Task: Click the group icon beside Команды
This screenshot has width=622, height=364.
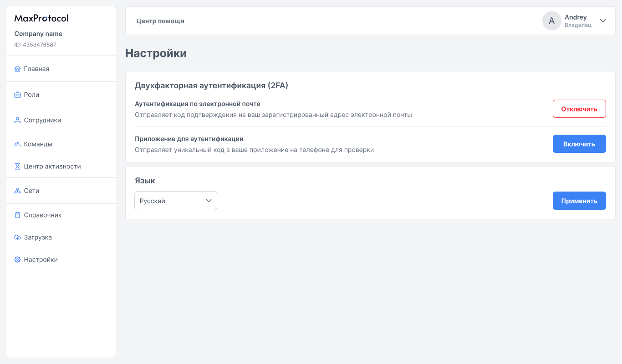Action: pos(17,144)
